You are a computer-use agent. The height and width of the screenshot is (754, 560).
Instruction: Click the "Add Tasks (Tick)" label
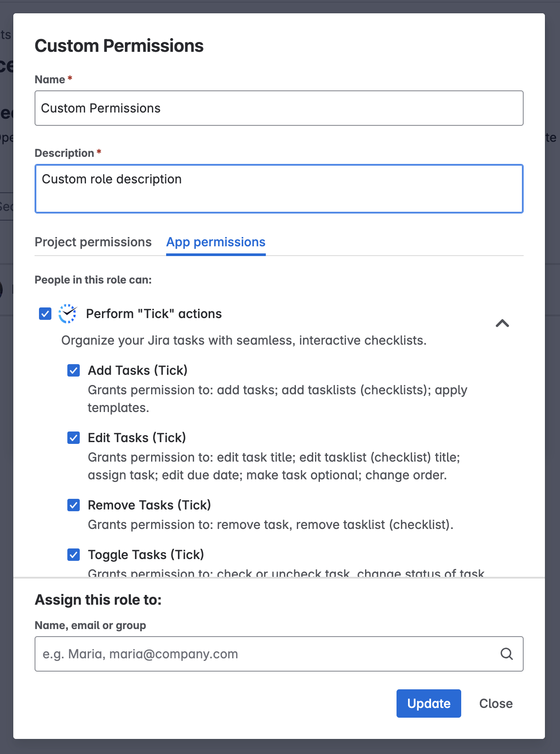(138, 370)
